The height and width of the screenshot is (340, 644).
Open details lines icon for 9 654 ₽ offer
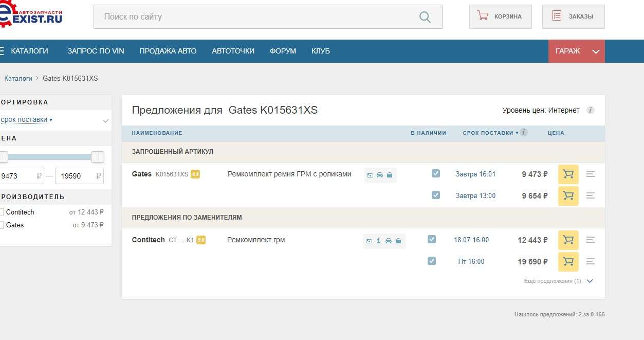pyautogui.click(x=591, y=196)
